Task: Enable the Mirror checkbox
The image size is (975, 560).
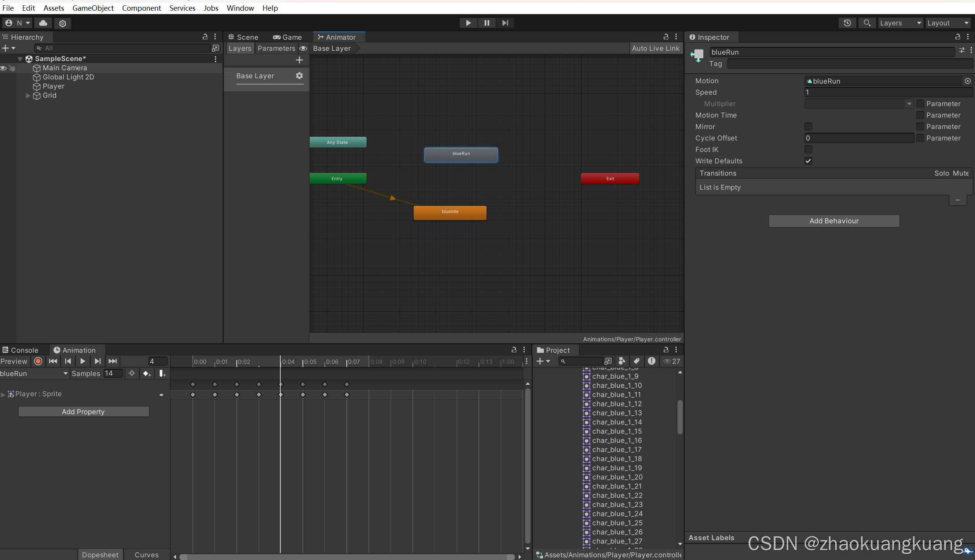Action: 808,126
